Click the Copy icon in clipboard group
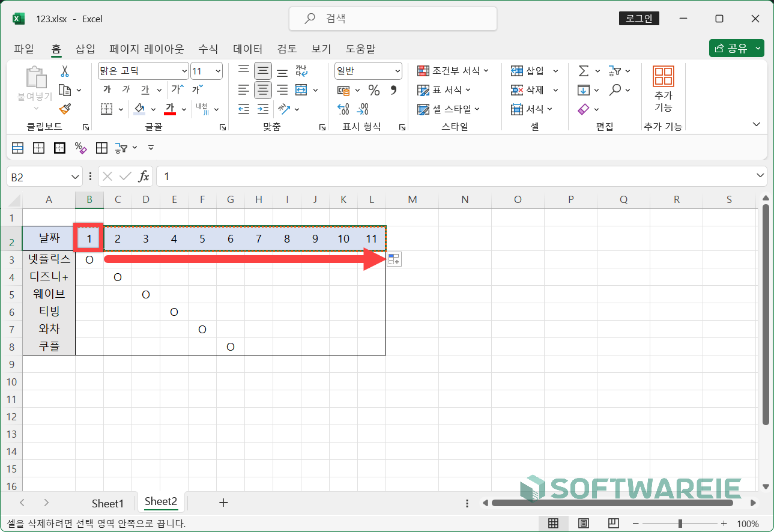This screenshot has width=774, height=532. pos(65,90)
